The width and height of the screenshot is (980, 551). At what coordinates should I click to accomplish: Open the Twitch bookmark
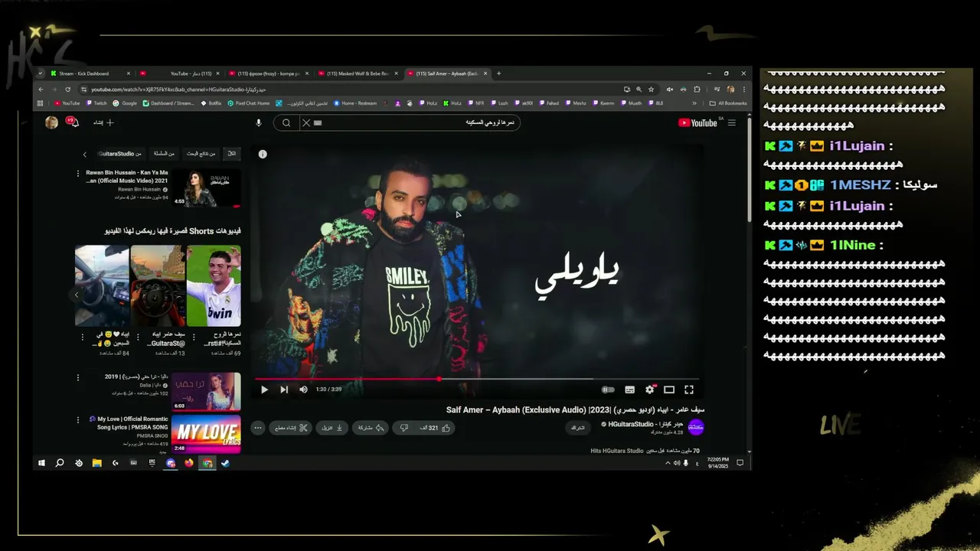96,103
